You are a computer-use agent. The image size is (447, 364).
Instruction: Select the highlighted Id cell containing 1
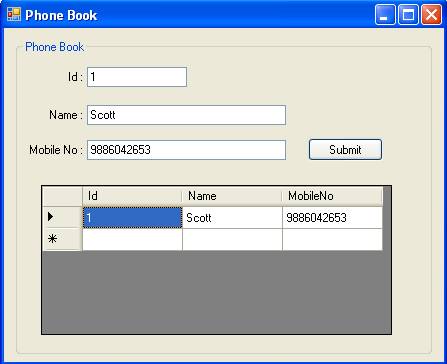132,218
